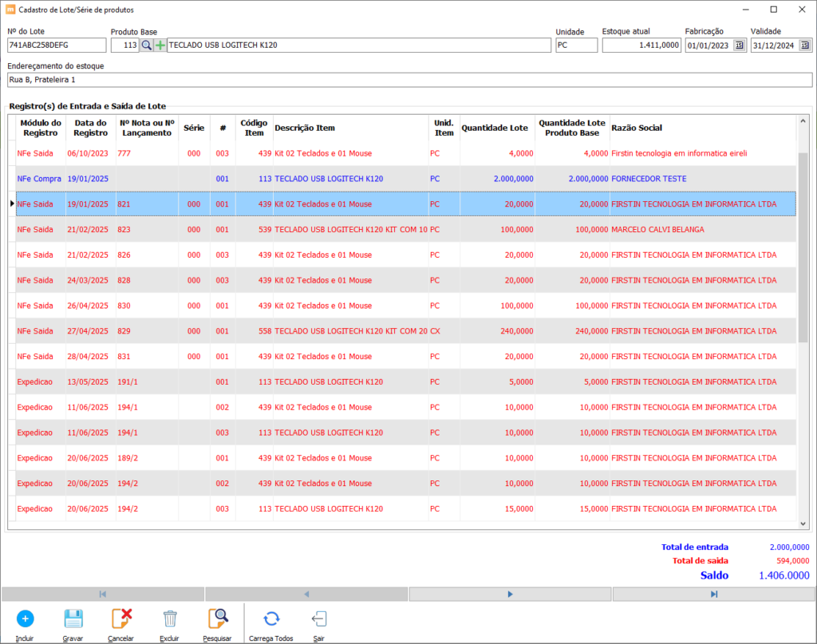Click the Excluir trash can icon
Image resolution: width=817 pixels, height=644 pixels.
(170, 618)
